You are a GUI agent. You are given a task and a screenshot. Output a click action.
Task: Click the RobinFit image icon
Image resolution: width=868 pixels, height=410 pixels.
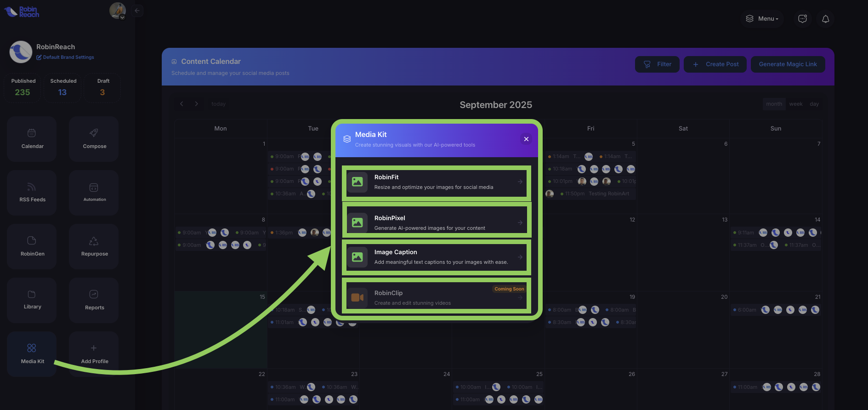[357, 182]
